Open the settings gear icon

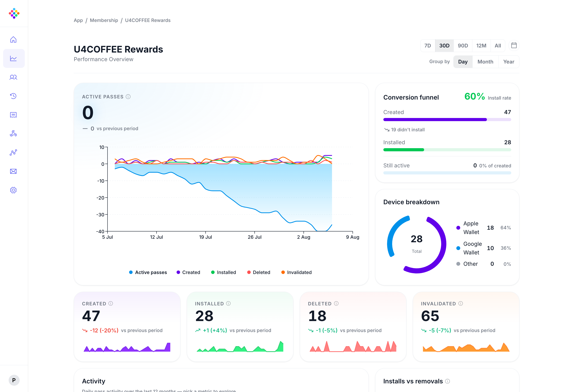coord(13,190)
